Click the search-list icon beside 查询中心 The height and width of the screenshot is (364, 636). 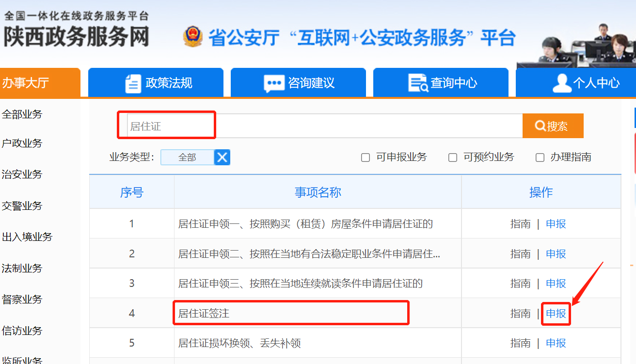(418, 83)
